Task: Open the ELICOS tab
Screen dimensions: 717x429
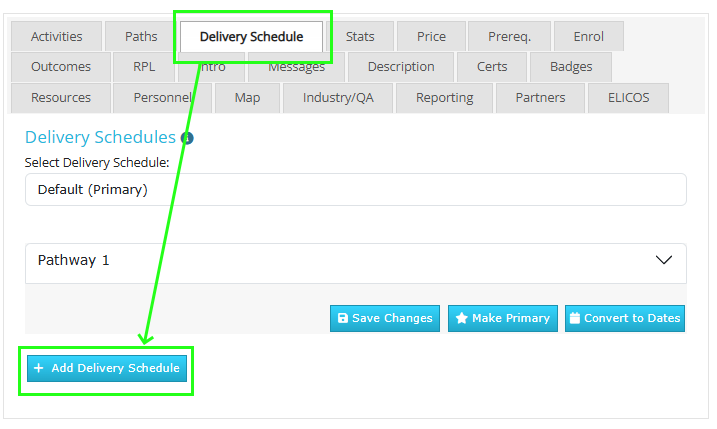Action: (x=622, y=98)
